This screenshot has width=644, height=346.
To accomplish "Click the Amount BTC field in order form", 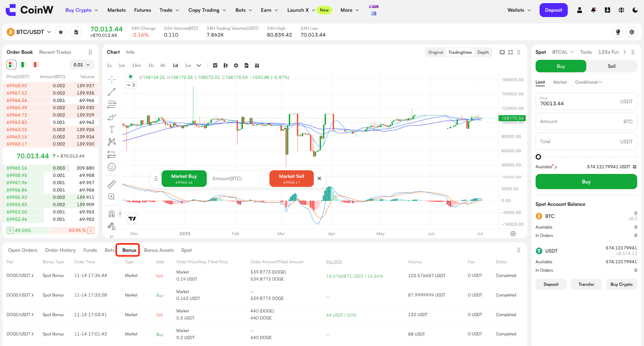I will point(586,121).
